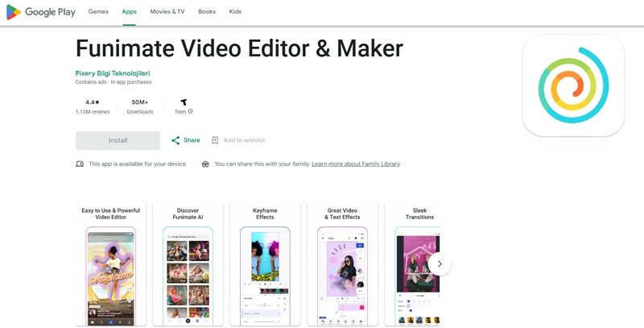644x328 pixels.
Task: Open developer page Pixery Bilgi Teknolojileri
Action: coord(113,73)
